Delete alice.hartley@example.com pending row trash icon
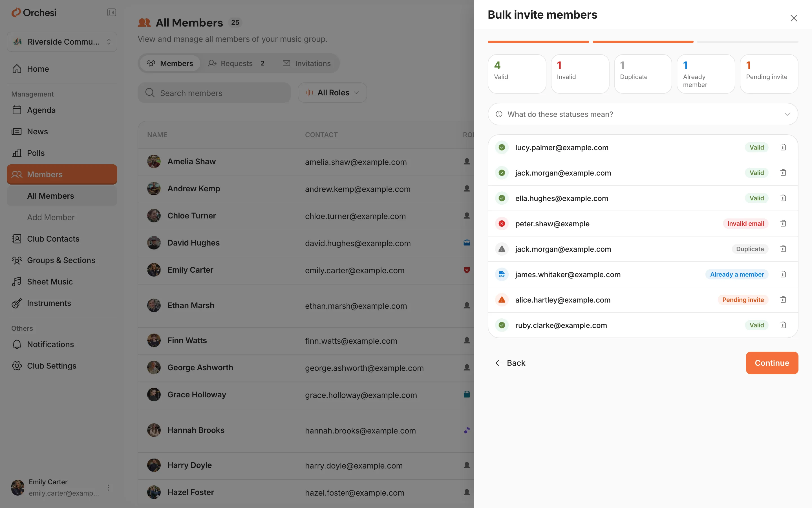 pyautogui.click(x=783, y=300)
